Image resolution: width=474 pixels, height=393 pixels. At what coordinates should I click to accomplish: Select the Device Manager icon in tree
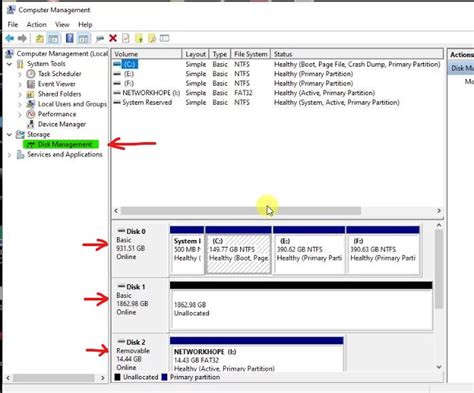[31, 124]
